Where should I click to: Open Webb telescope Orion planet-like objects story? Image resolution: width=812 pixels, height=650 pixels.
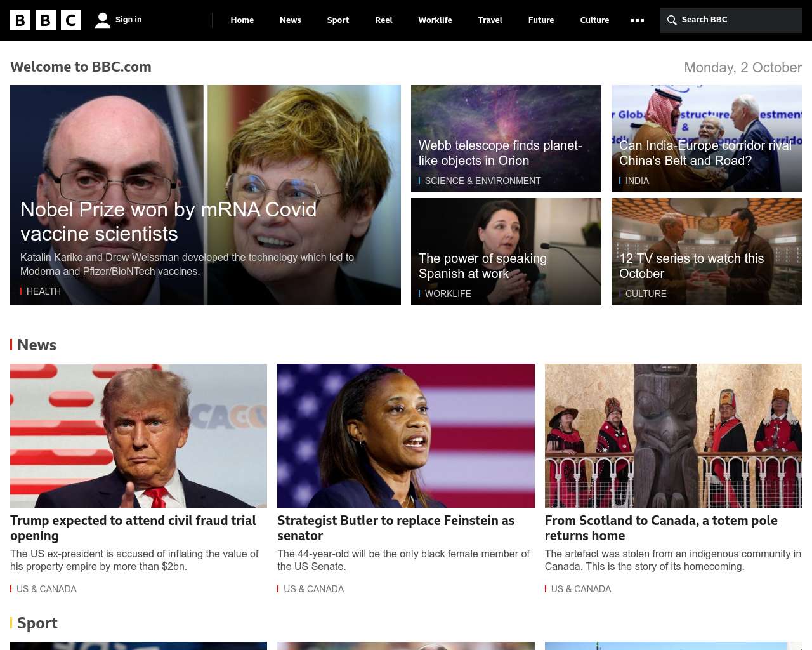501,153
